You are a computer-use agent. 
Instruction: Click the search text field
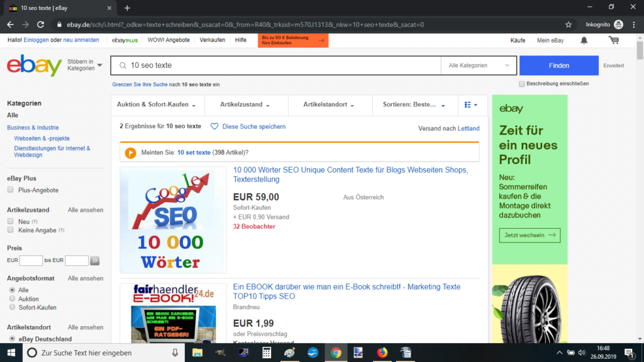(x=276, y=65)
